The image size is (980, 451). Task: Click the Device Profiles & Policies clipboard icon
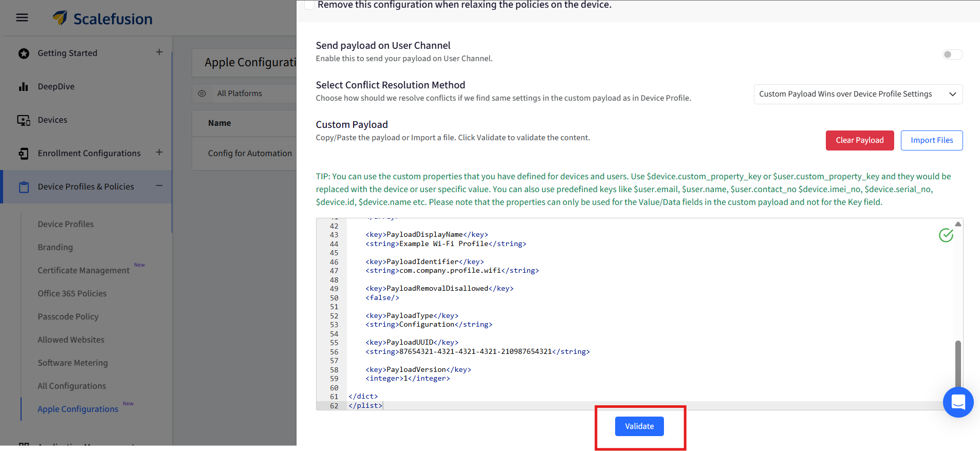[24, 187]
